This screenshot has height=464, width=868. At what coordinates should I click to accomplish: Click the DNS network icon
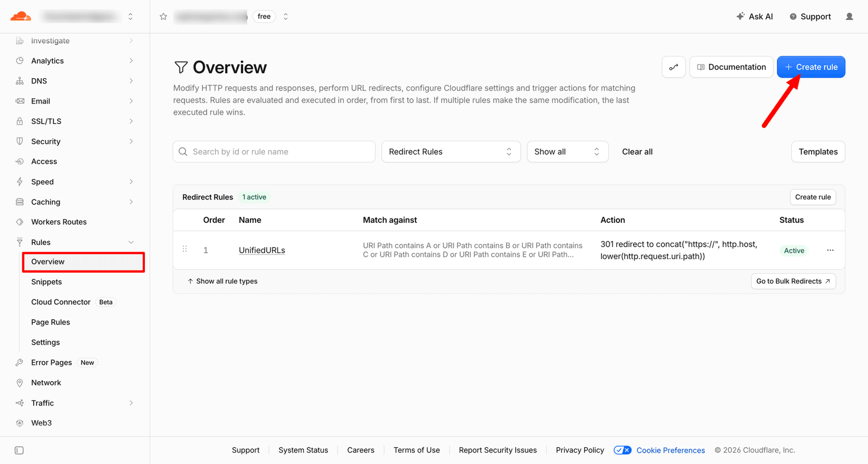[x=20, y=81]
